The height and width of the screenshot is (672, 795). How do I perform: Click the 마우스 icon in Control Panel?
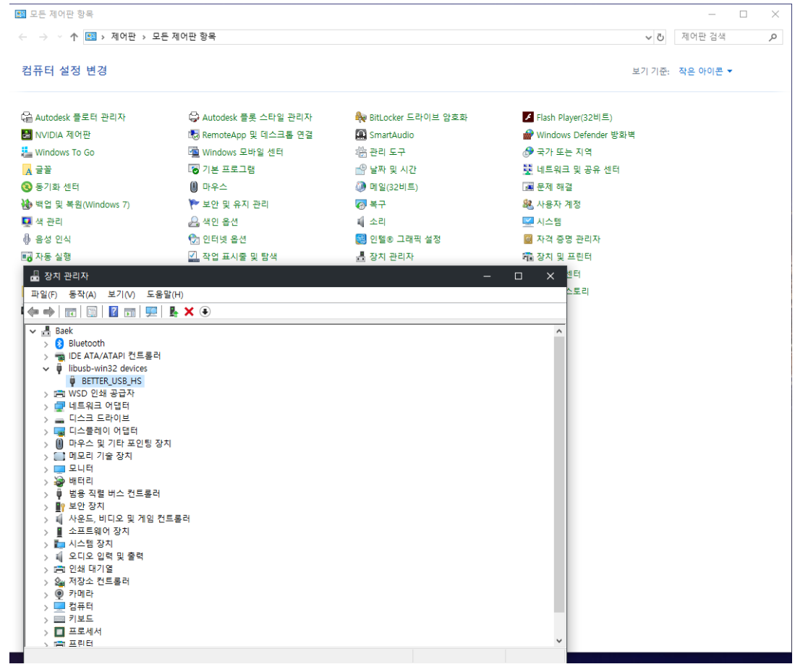194,187
